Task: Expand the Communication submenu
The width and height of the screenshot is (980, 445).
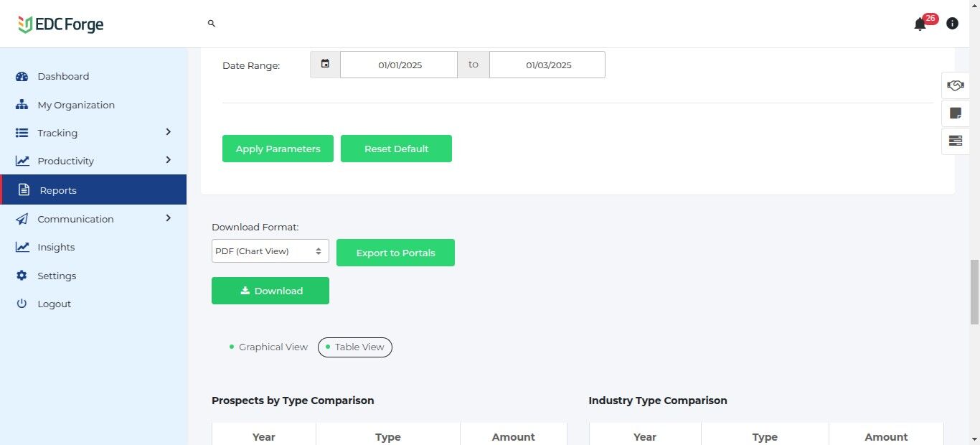Action: pyautogui.click(x=168, y=218)
